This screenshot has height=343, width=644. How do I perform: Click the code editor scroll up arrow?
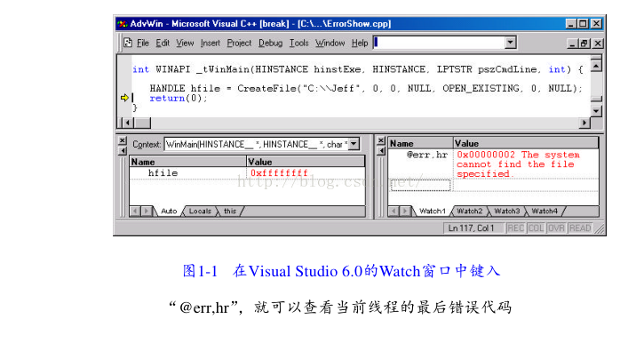[x=596, y=66]
